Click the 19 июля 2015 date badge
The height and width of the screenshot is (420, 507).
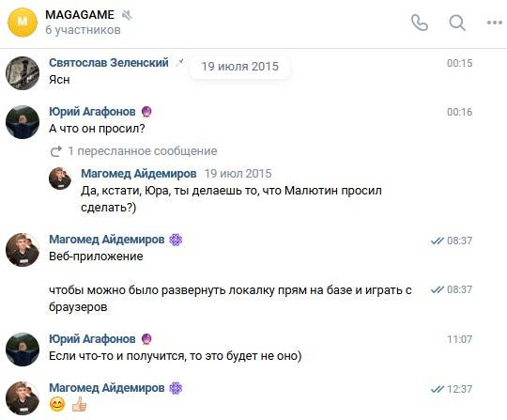(x=240, y=67)
